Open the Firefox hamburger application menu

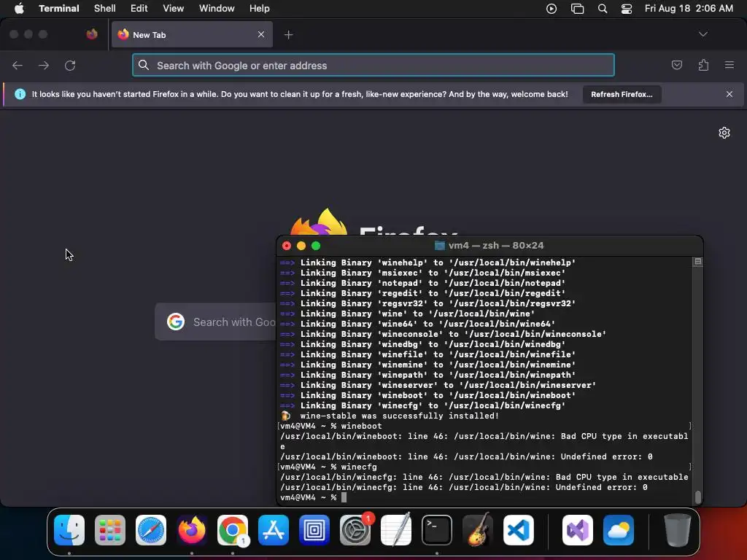(x=729, y=65)
